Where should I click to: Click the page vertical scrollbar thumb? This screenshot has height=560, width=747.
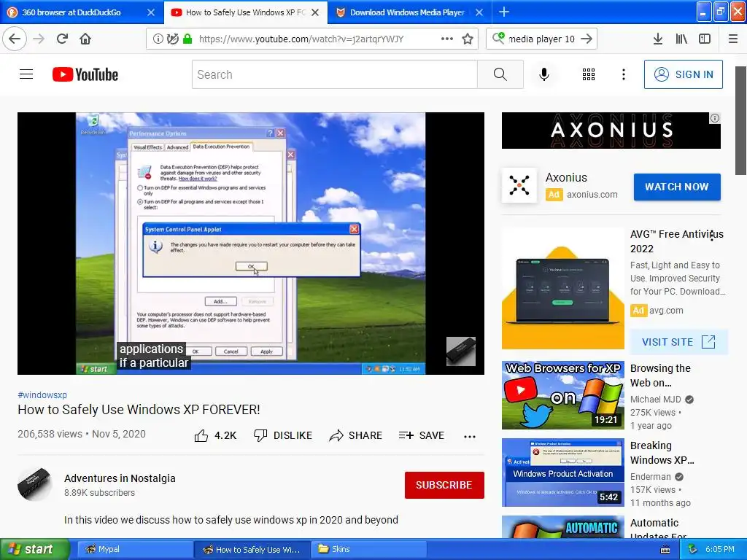pyautogui.click(x=741, y=120)
